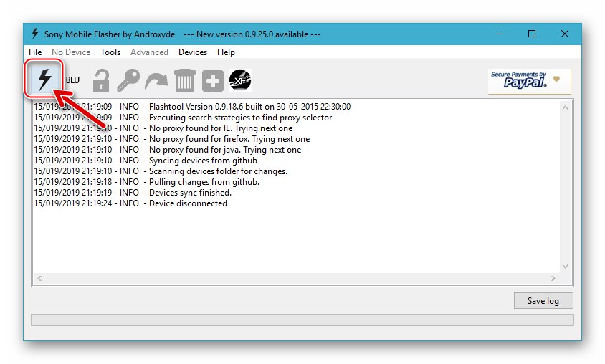
Task: Click the log scroll up arrow
Action: 566,107
